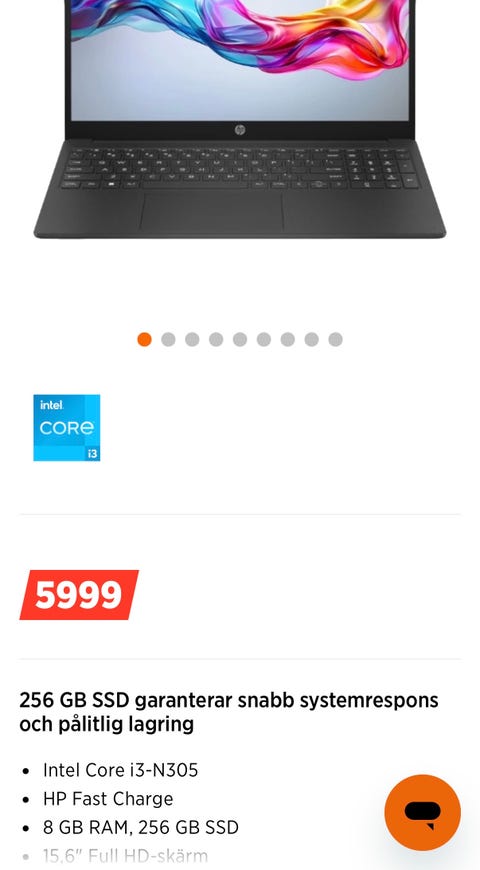Jump to the fourth carousel image dot
480x870 pixels.
216,340
